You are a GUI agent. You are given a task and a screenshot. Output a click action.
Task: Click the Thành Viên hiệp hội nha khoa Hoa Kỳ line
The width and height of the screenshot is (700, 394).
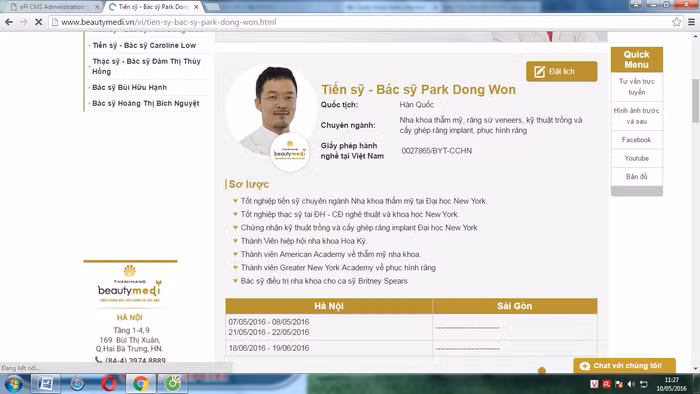(x=304, y=241)
